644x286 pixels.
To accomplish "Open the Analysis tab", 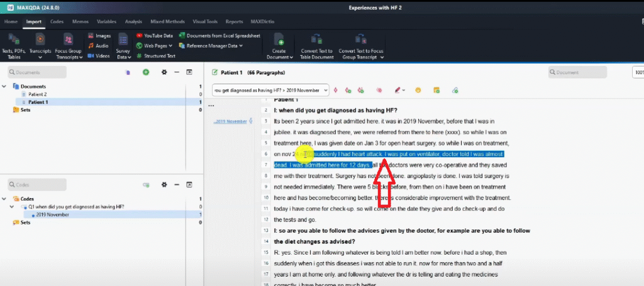I will (133, 22).
